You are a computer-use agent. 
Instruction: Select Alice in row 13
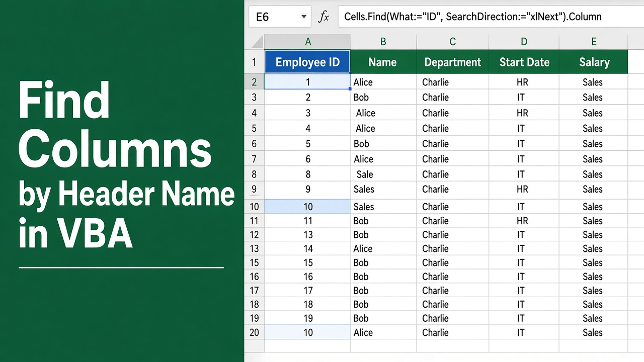[383, 249]
